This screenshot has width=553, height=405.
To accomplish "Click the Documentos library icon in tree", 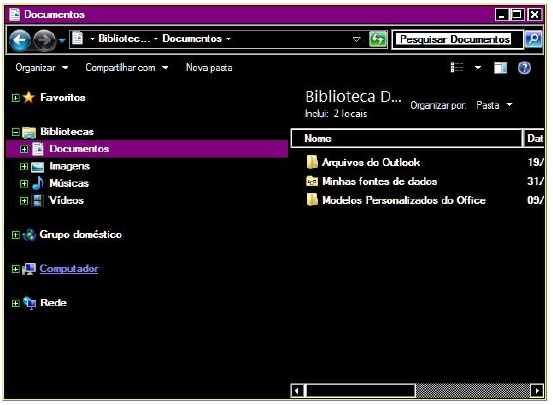I will tap(37, 149).
